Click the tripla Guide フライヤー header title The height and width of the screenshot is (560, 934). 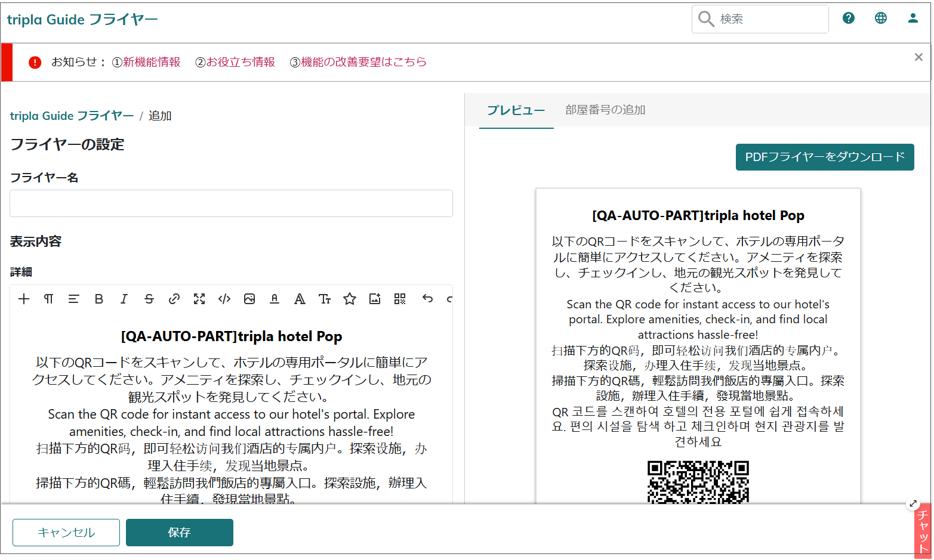82,20
